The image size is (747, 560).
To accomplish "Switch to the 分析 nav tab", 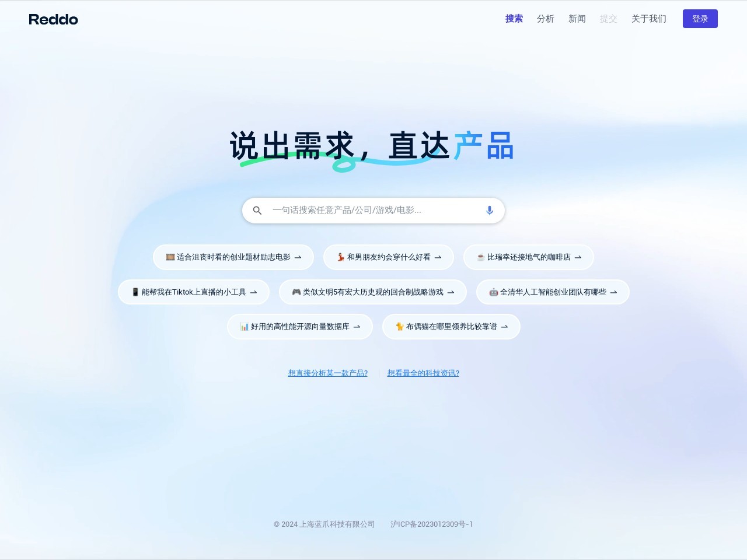I will tap(545, 19).
